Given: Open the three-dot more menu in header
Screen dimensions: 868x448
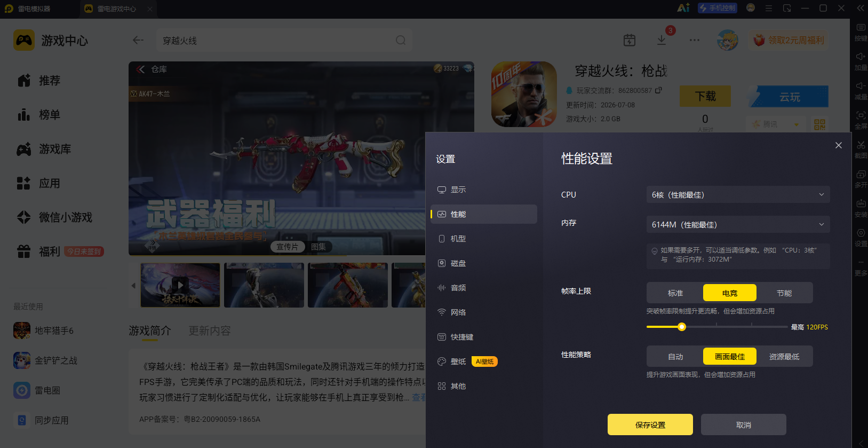Looking at the screenshot, I should [694, 40].
